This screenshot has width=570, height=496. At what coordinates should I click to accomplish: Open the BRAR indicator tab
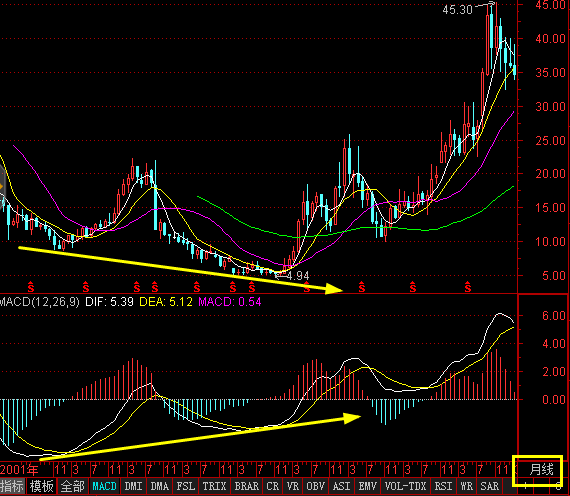[x=246, y=486]
